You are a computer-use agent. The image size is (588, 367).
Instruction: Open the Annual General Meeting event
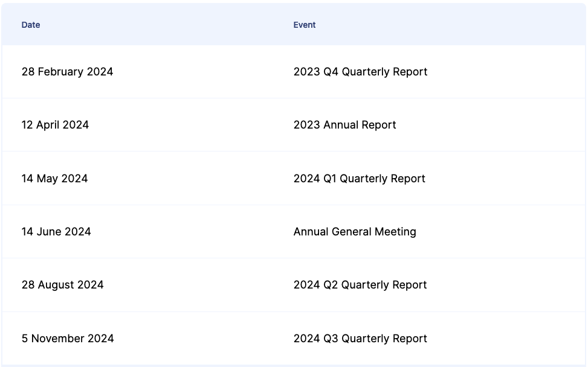(355, 232)
